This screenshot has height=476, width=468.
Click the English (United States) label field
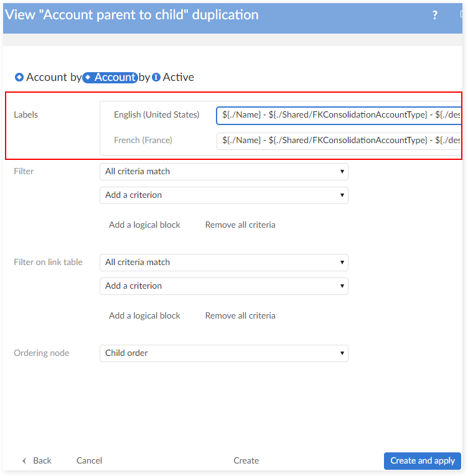[339, 115]
